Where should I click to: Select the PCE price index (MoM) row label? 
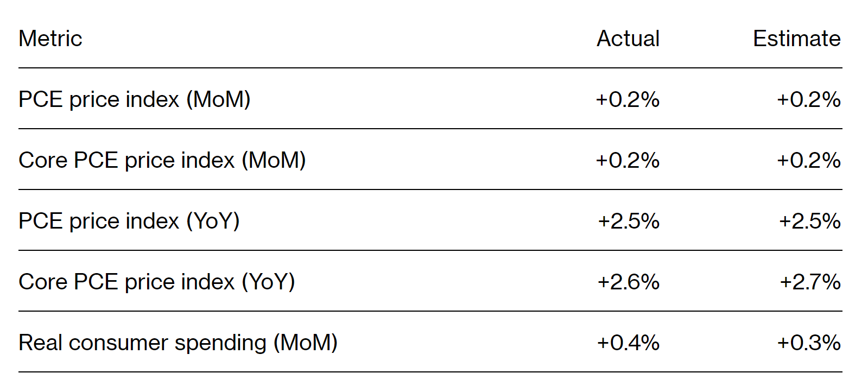[x=135, y=100]
